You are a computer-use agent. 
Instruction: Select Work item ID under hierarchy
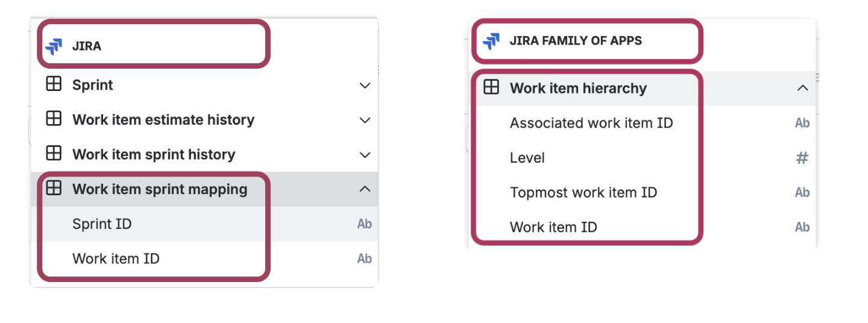coord(642,228)
